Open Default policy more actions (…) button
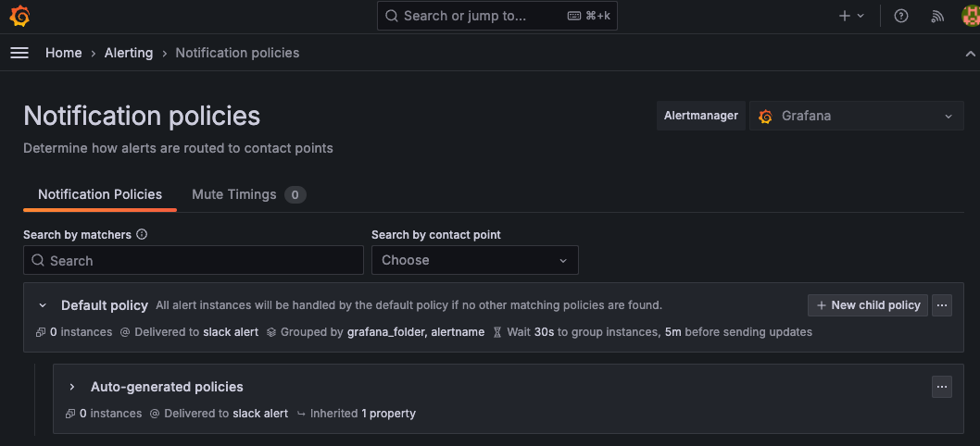Image resolution: width=980 pixels, height=446 pixels. click(942, 305)
